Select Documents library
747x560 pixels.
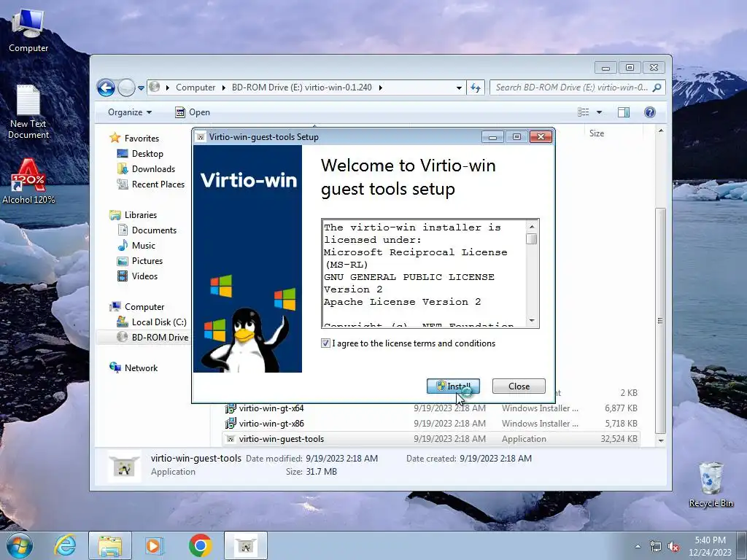click(x=154, y=230)
